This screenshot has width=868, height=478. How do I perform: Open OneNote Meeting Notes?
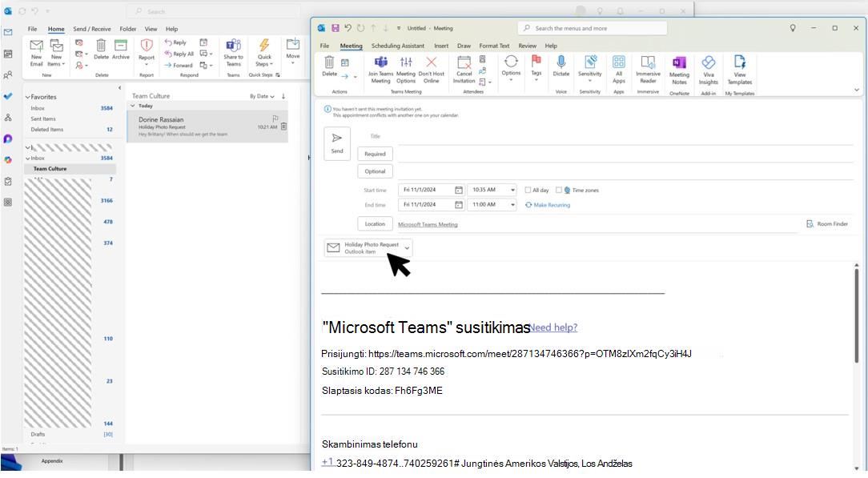point(679,70)
